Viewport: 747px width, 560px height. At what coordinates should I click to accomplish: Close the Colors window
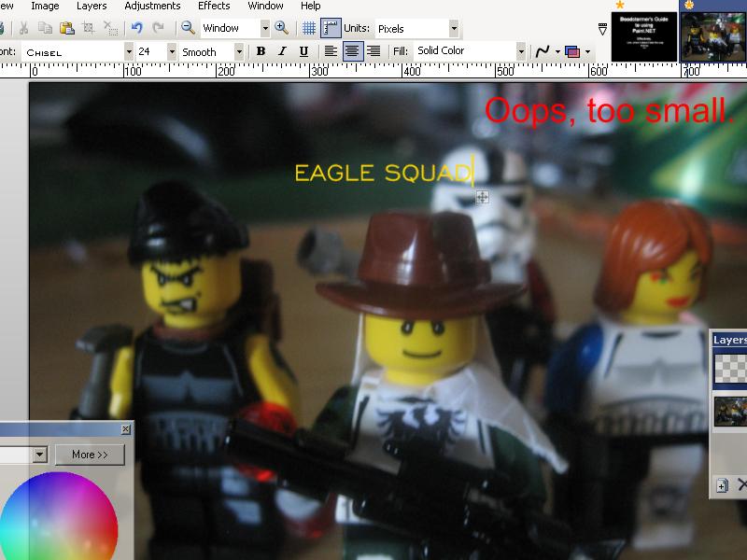126,429
